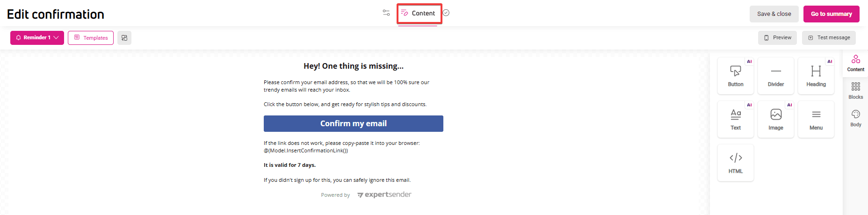Add a Button content element

click(735, 76)
